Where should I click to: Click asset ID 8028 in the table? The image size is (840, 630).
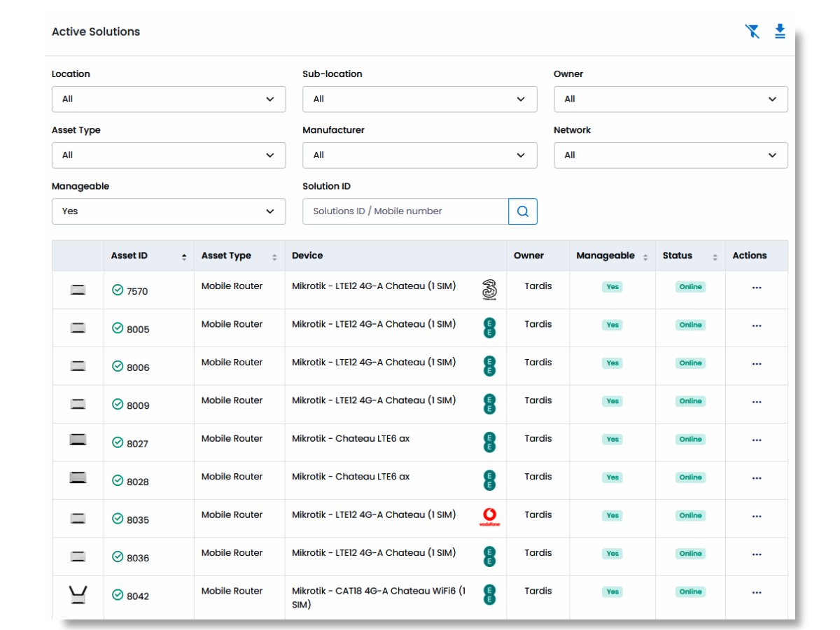(x=137, y=482)
